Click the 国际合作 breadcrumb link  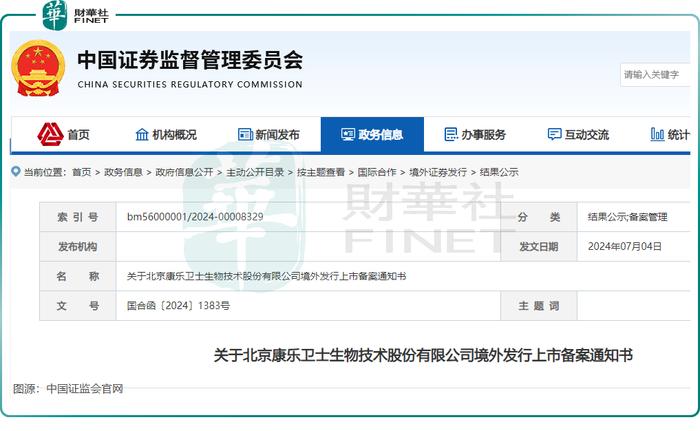[x=377, y=172]
